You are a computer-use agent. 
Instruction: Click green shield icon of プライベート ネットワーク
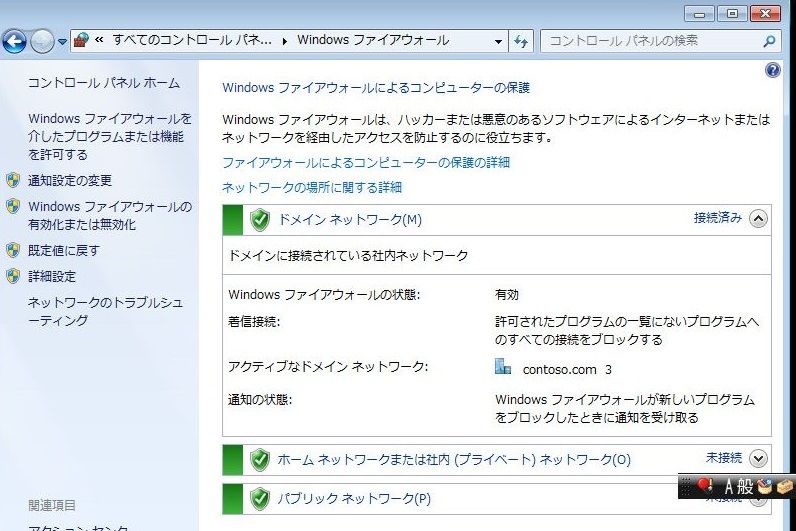click(260, 460)
